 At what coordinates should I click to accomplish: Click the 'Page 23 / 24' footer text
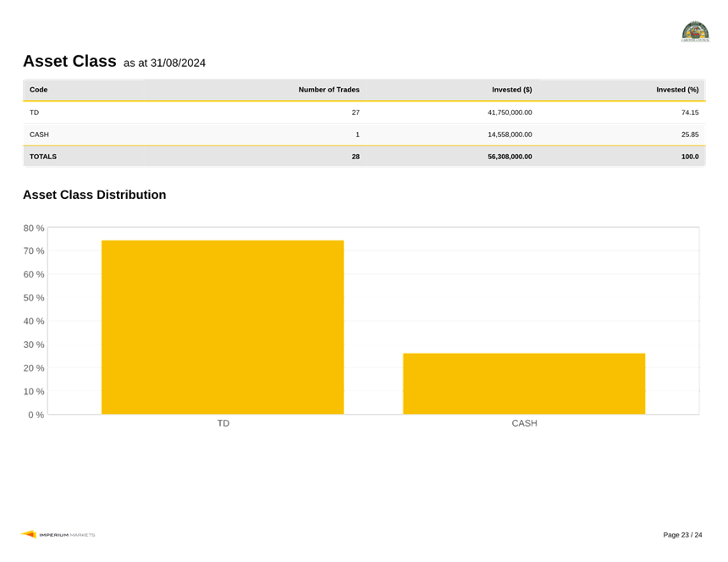682,535
